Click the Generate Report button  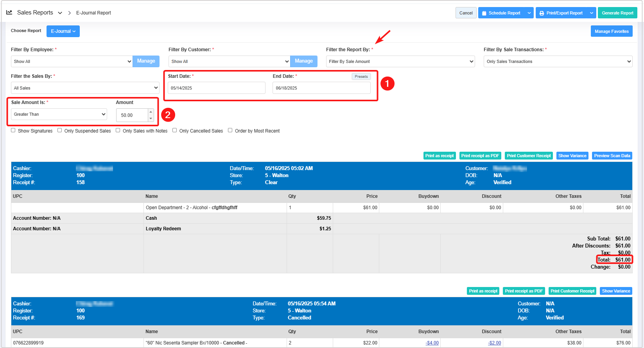pos(617,13)
